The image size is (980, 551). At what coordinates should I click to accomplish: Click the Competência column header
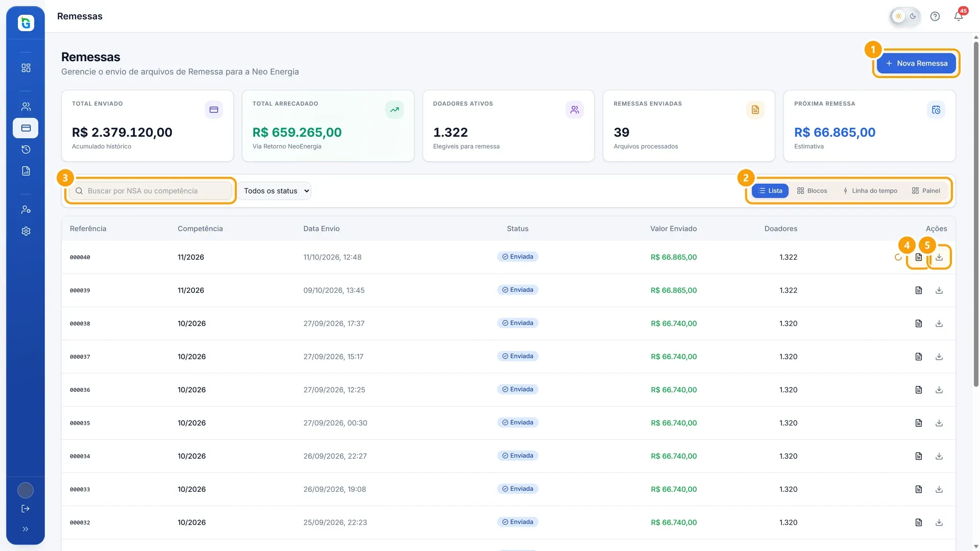[200, 229]
